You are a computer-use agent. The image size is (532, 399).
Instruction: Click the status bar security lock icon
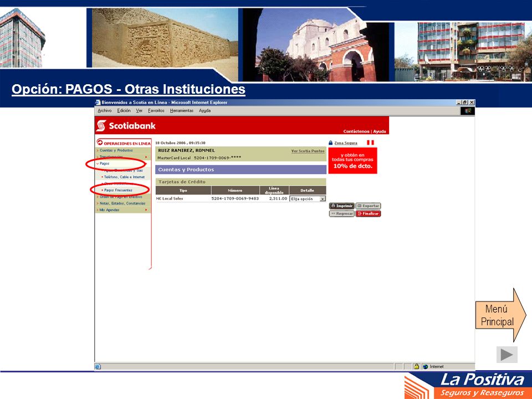click(416, 366)
